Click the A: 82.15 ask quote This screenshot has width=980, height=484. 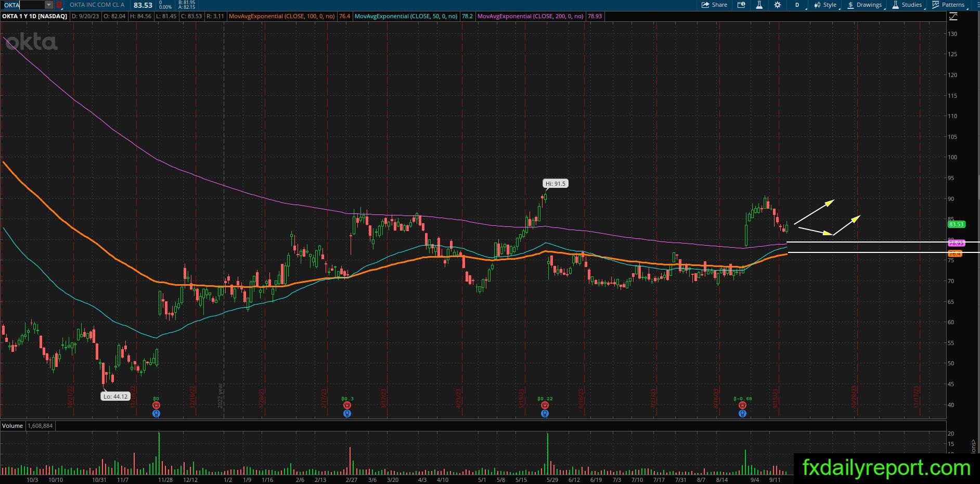tap(186, 7)
